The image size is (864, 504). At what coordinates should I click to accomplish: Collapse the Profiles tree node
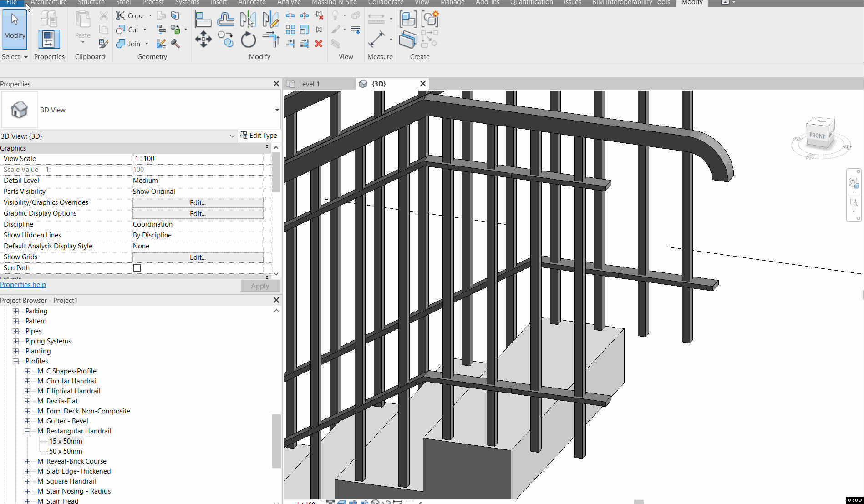click(x=16, y=361)
